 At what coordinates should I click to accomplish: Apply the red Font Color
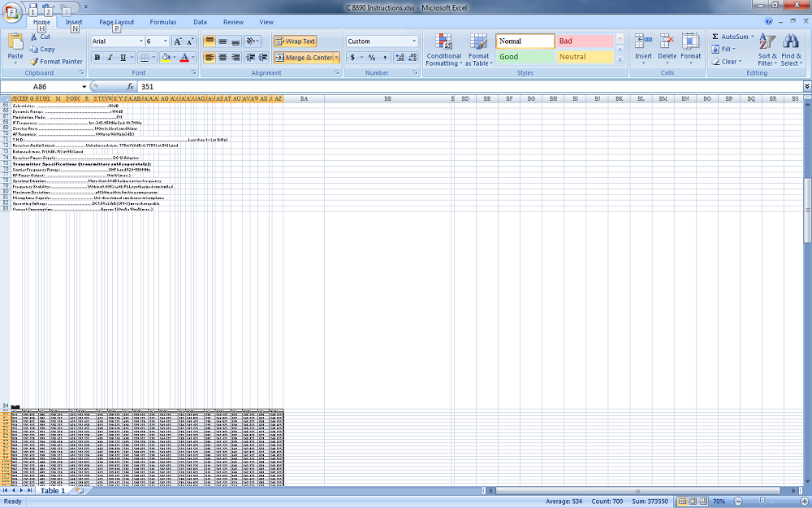click(184, 58)
